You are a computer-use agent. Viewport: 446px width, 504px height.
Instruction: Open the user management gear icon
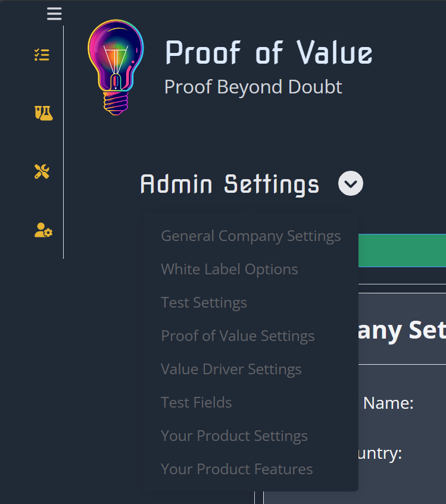click(42, 231)
